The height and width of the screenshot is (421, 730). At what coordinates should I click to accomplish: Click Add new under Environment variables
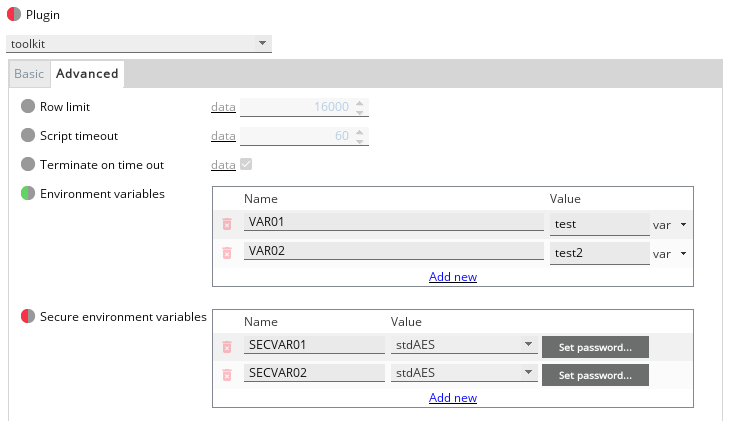pos(452,277)
